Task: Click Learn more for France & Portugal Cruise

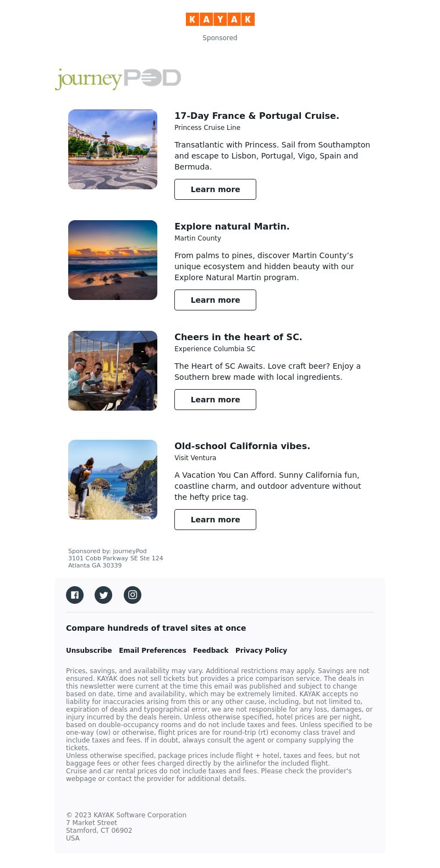Action: 215,189
